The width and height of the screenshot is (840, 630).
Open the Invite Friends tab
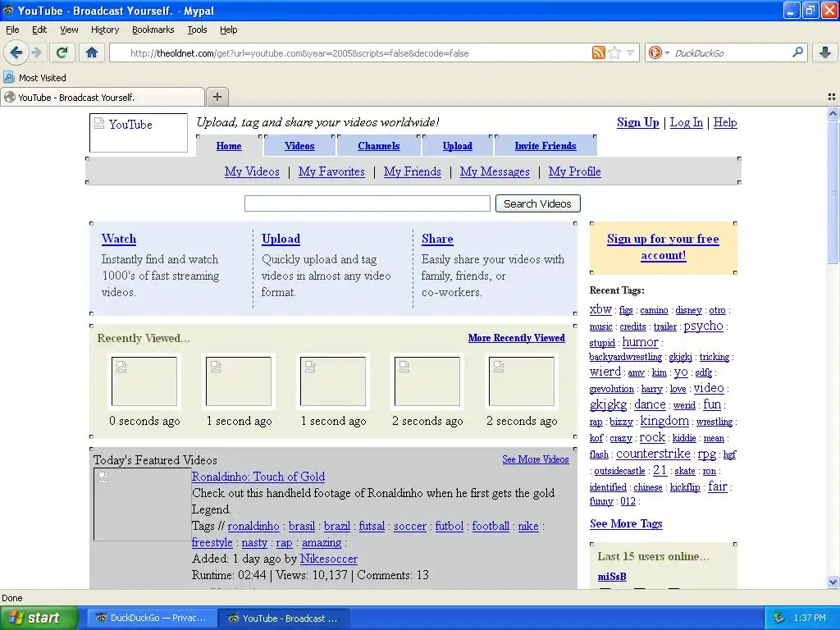(546, 146)
